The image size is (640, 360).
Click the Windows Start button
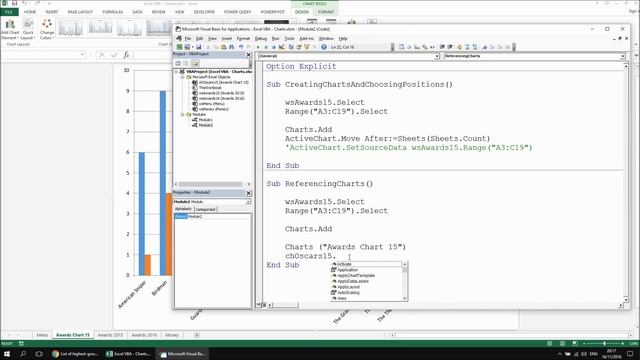7,354
